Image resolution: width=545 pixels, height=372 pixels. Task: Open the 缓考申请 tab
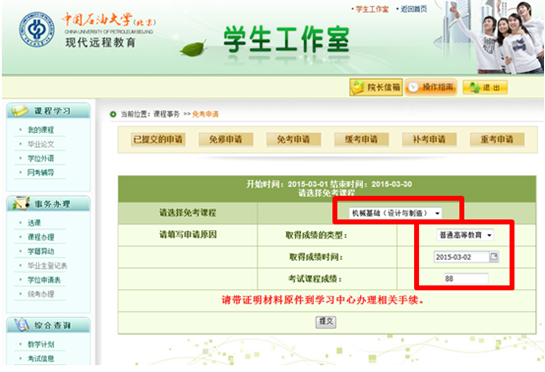(361, 139)
